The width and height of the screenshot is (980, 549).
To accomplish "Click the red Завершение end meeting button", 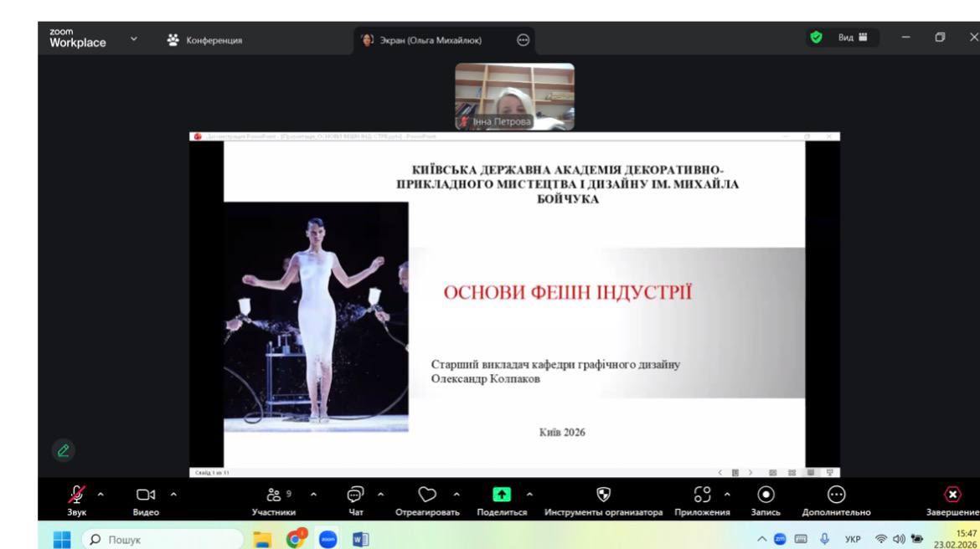I will pyautogui.click(x=952, y=495).
